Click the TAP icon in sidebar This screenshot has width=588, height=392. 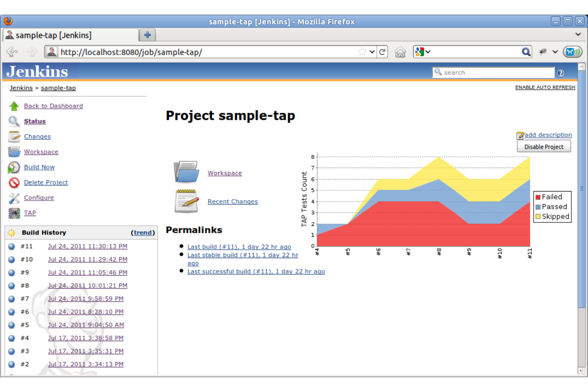pos(14,213)
